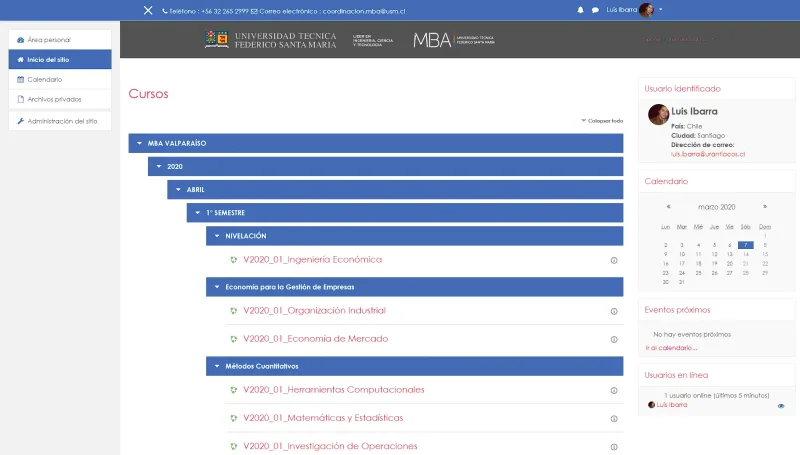
Task: Open Archivos privados in sidebar
Action: click(x=60, y=99)
